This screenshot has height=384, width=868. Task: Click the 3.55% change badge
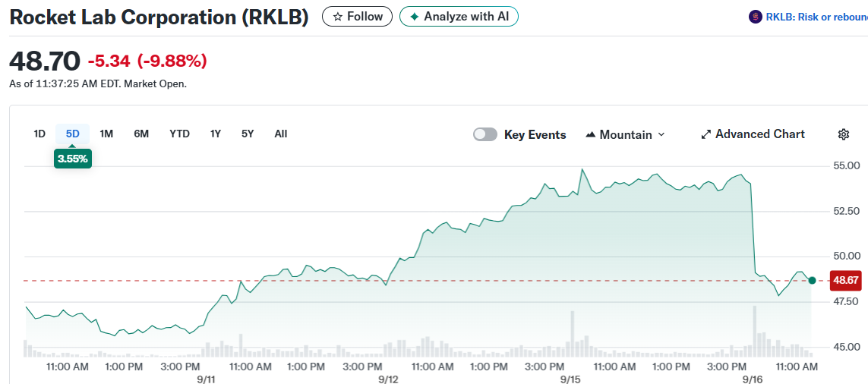click(x=72, y=159)
